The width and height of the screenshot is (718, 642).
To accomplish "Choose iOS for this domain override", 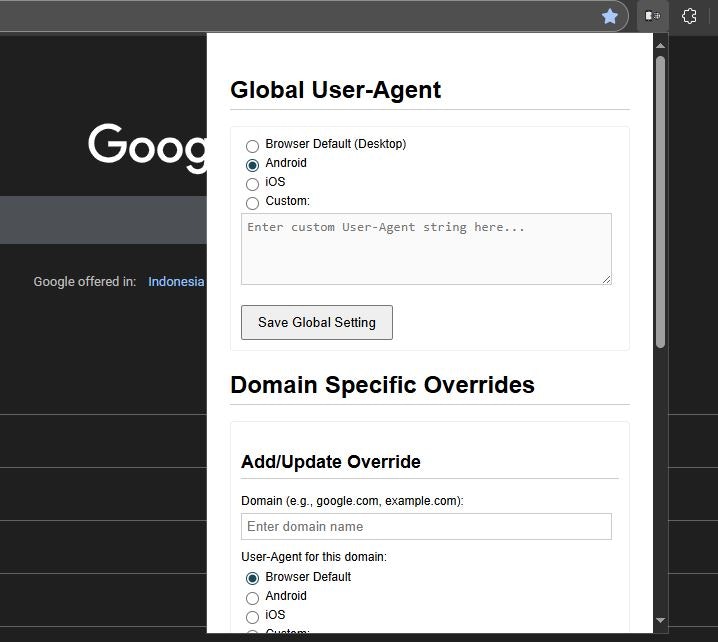I will point(252,617).
